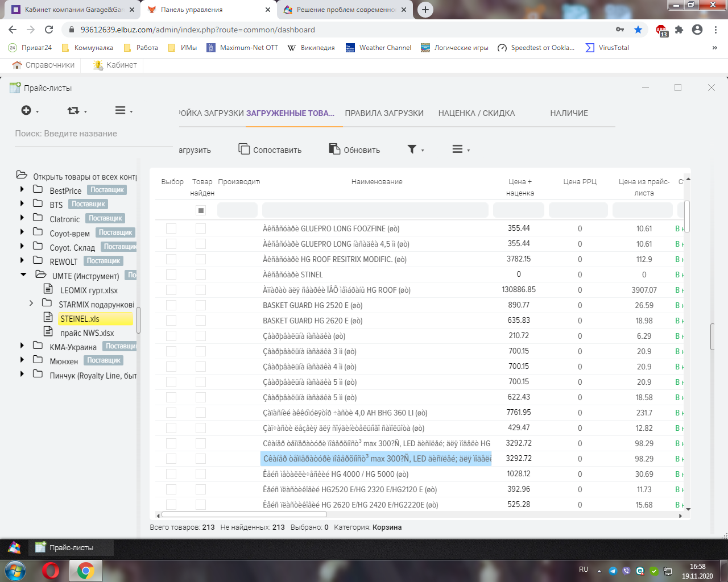Screen dimensions: 728x582
Task: Click in the Поиск: Введите название field
Action: click(x=93, y=134)
